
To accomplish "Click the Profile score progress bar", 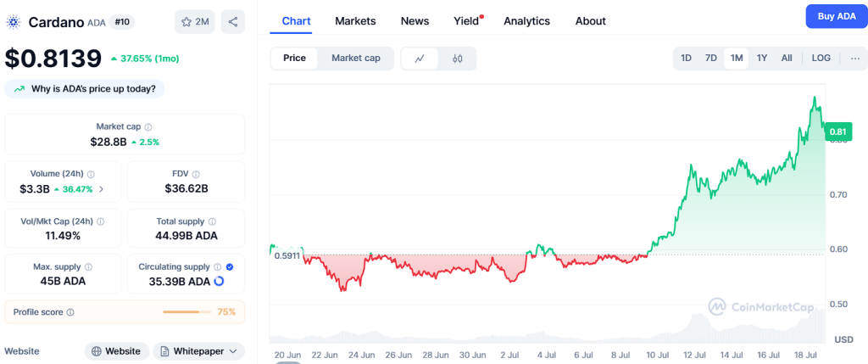I will pyautogui.click(x=186, y=312).
